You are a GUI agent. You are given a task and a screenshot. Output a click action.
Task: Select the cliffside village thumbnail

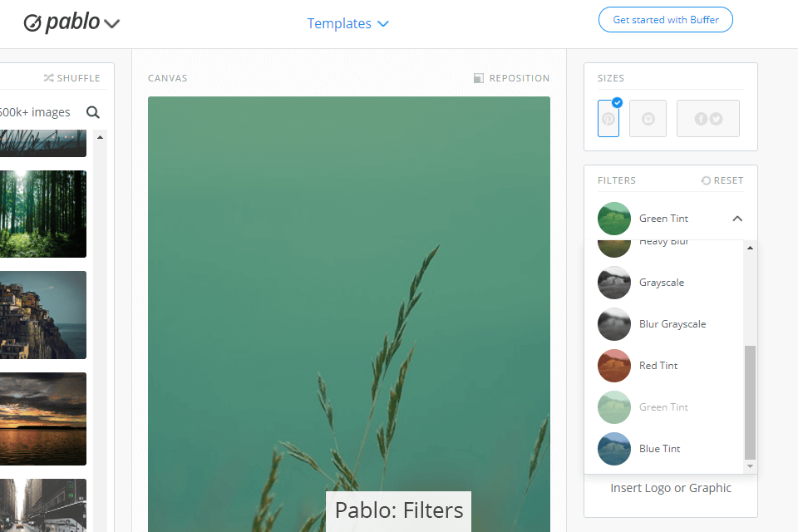[x=42, y=314]
